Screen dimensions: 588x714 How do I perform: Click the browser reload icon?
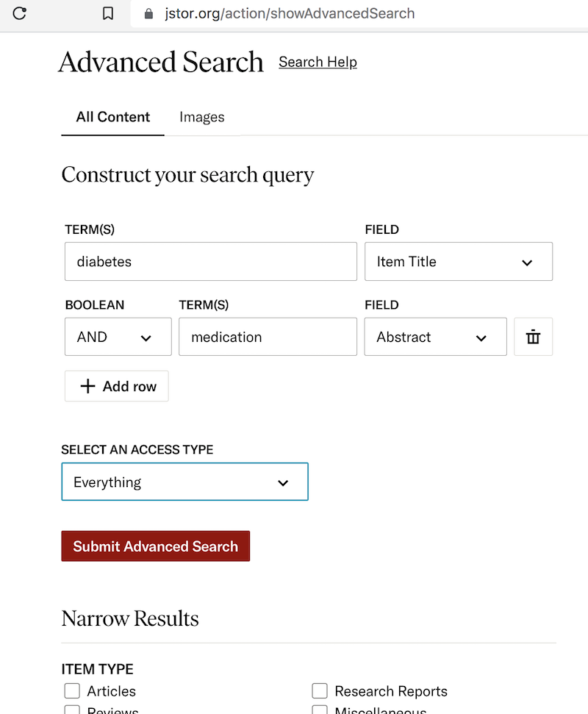pos(20,13)
